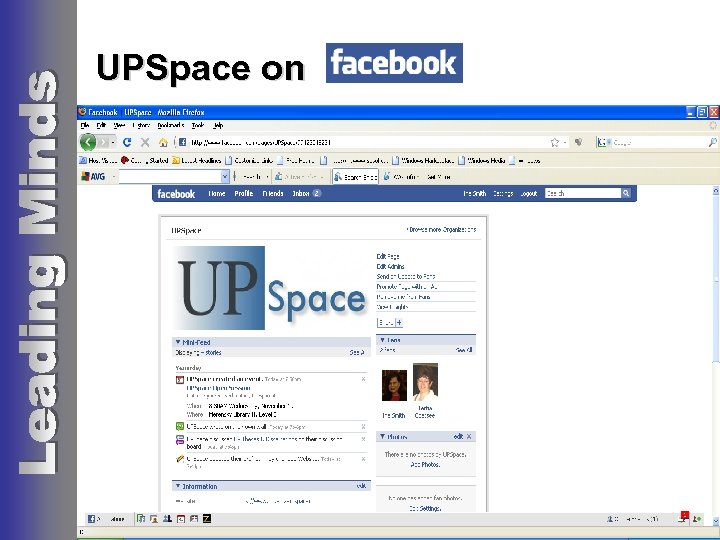Click the UPSpace logo profile picture
This screenshot has height=540, width=720.
[x=271, y=288]
